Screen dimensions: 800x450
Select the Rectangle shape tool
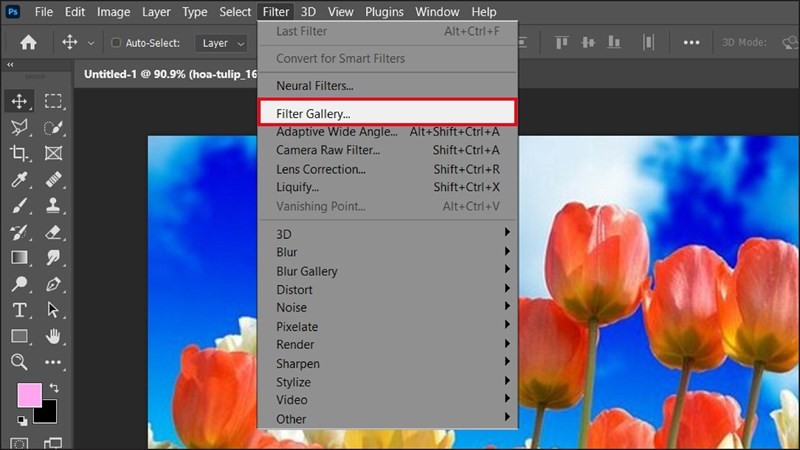19,336
